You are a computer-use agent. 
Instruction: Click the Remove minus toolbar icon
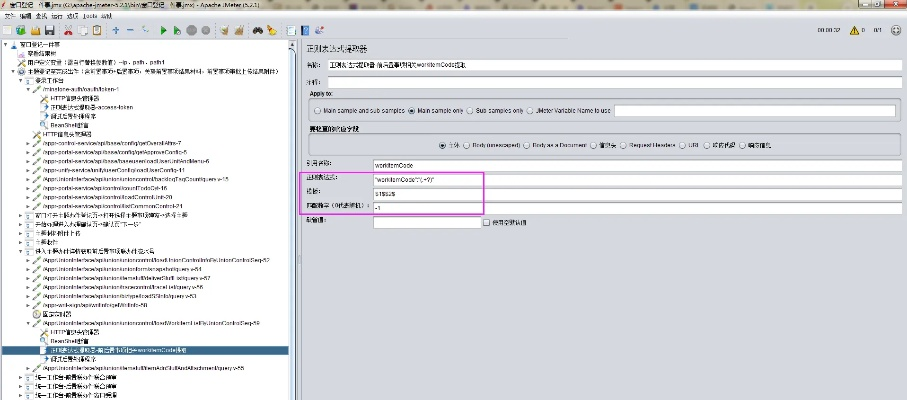pos(132,31)
